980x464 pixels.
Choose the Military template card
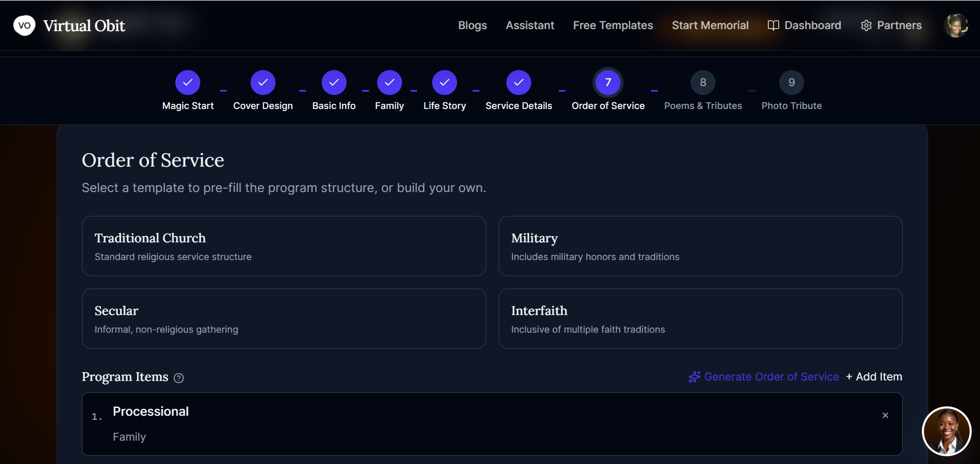pos(700,246)
